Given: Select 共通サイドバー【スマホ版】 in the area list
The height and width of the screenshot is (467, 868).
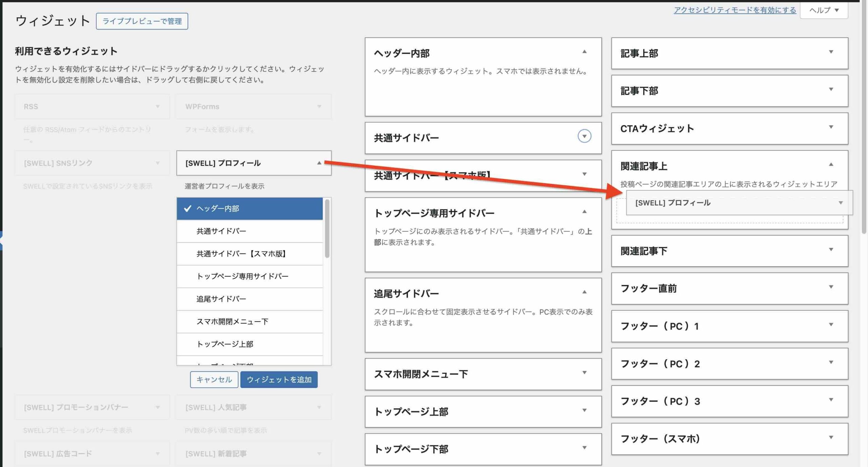Looking at the screenshot, I should tap(250, 254).
